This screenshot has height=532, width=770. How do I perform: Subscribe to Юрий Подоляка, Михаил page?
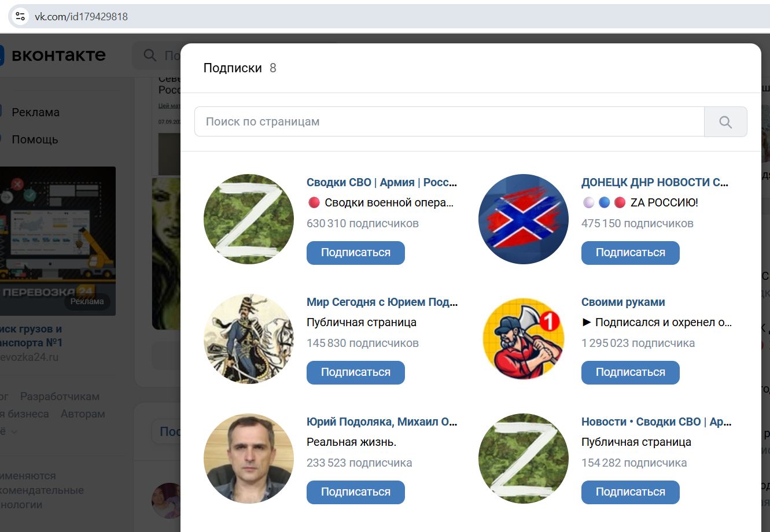pyautogui.click(x=356, y=492)
